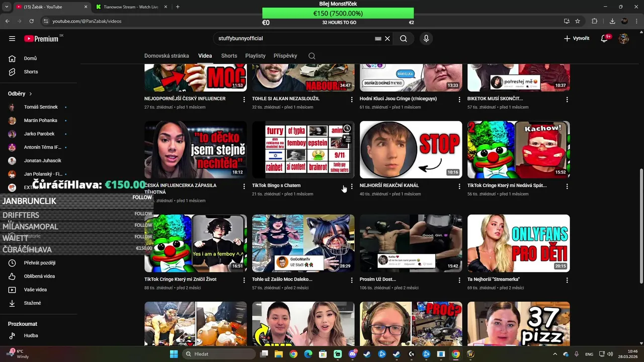644x362 pixels.
Task: Open options menu for Hodní Kluci Jsou Cringe
Action: [x=459, y=100]
